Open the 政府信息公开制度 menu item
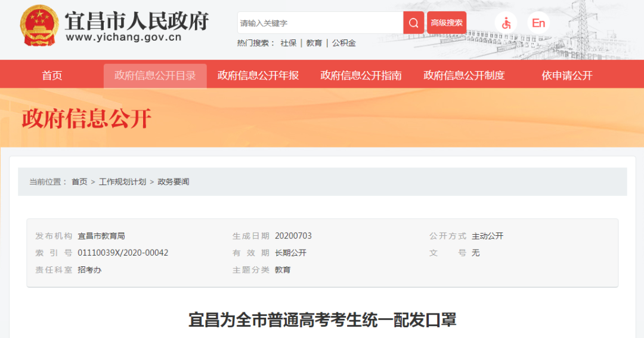This screenshot has height=338, width=644. coord(464,76)
